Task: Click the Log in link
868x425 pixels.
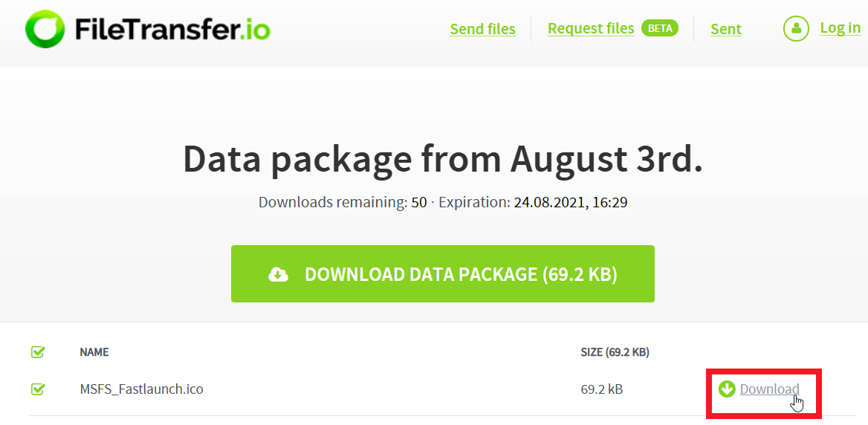Action: point(840,27)
